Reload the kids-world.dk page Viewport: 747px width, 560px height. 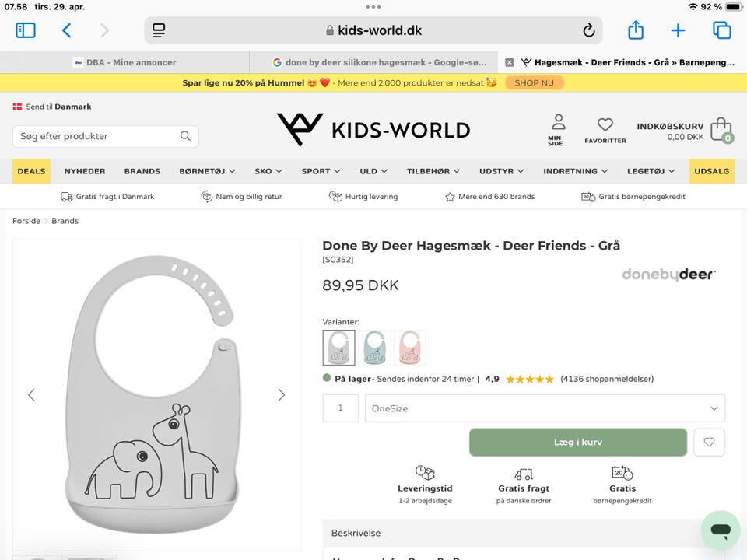[589, 31]
